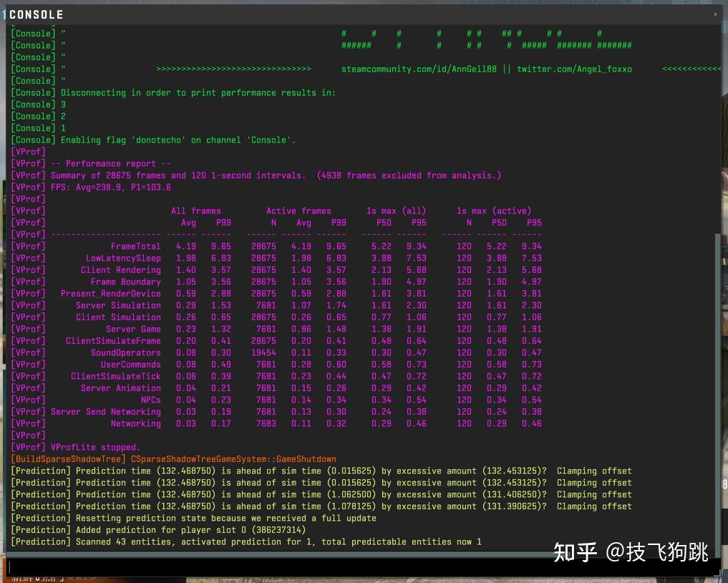Viewport: 728px width, 583px height.
Task: Click the '1s max (all)' column header
Action: point(396,211)
